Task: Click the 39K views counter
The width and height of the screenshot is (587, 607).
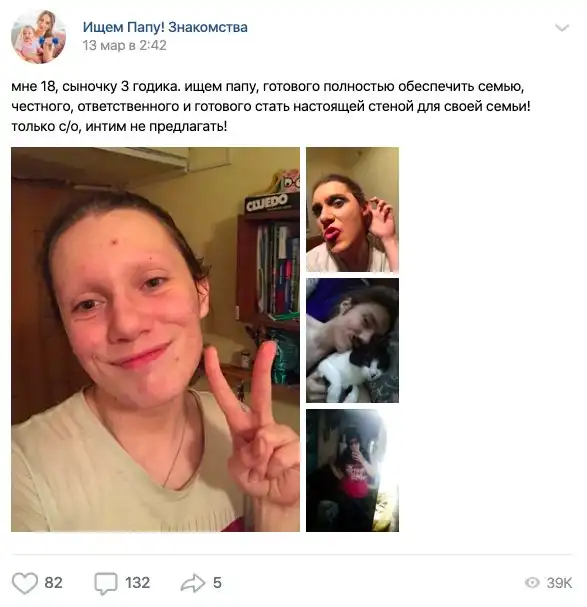Action: tap(559, 583)
